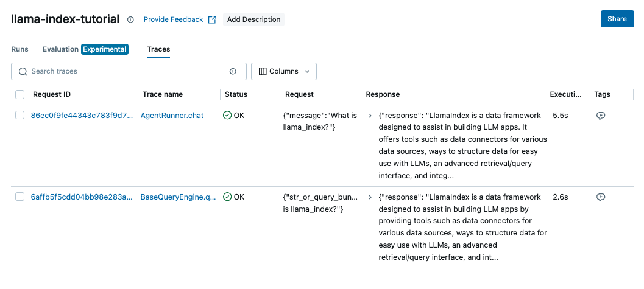Click the info icon beside llama-index-tutorial title
This screenshot has height=289, width=644.
[130, 19]
